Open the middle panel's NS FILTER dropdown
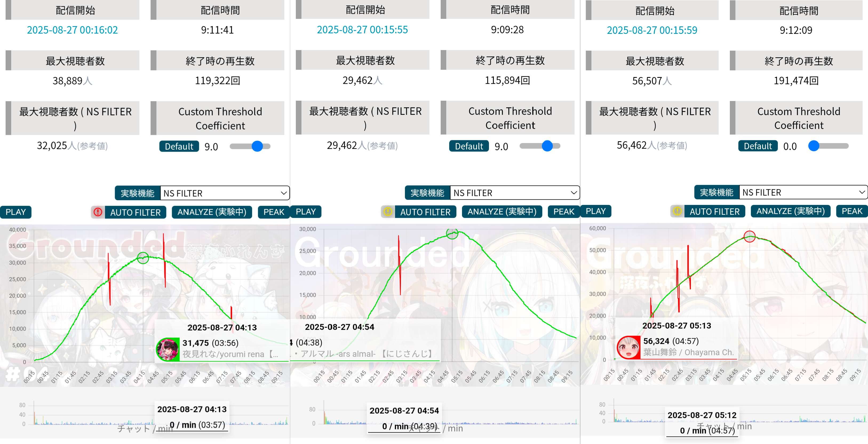The image size is (868, 444). pyautogui.click(x=515, y=193)
